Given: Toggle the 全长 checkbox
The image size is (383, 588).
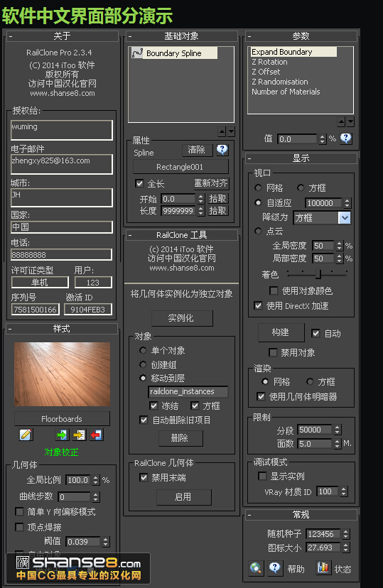Looking at the screenshot, I should (139, 183).
